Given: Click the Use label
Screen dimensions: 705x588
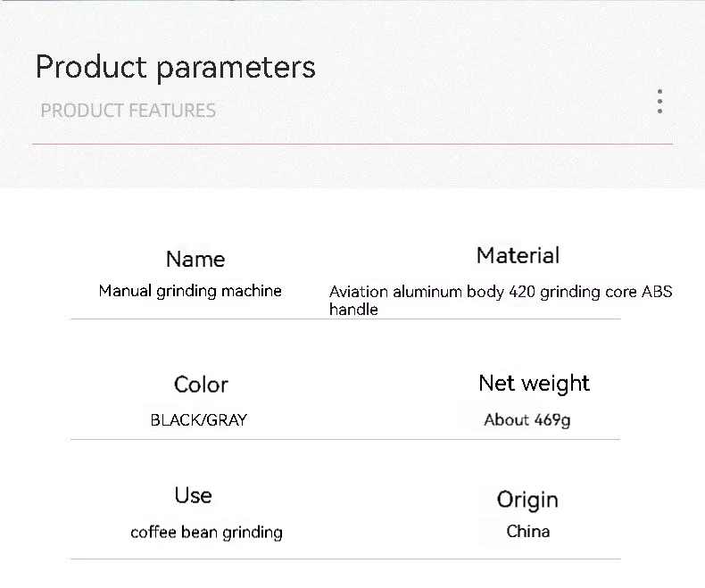Looking at the screenshot, I should (x=193, y=495).
